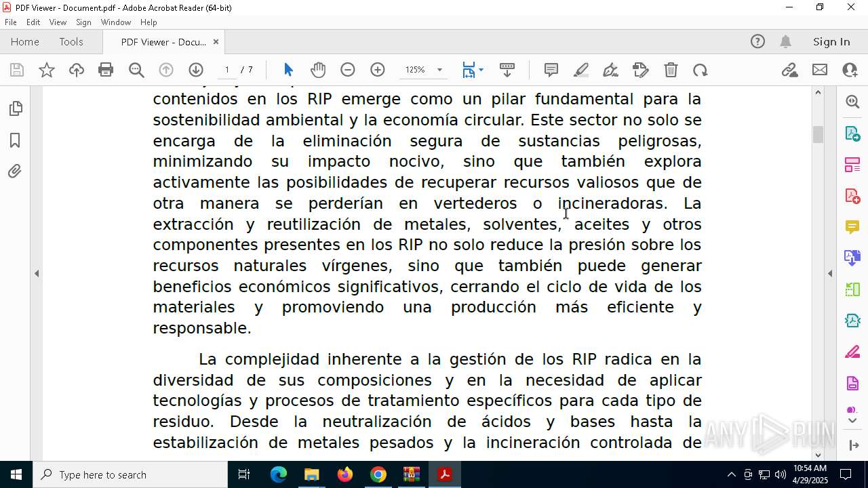Open the Window menu
Viewport: 868px width, 488px height.
[116, 22]
